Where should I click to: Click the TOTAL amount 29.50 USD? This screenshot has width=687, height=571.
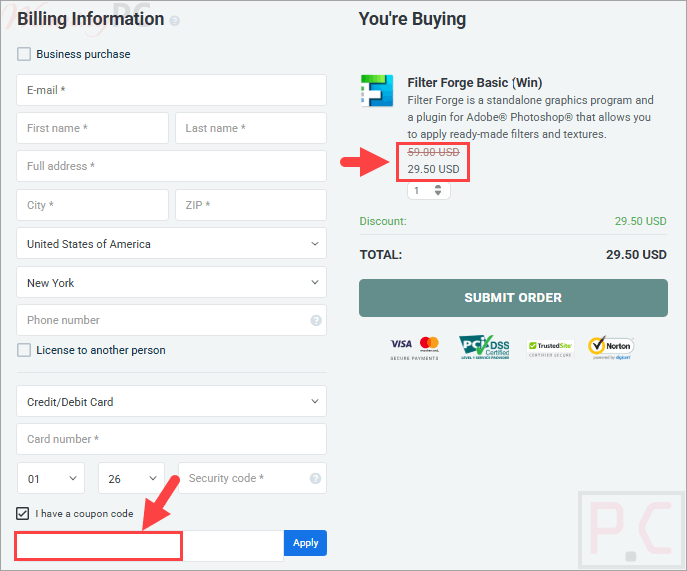636,255
